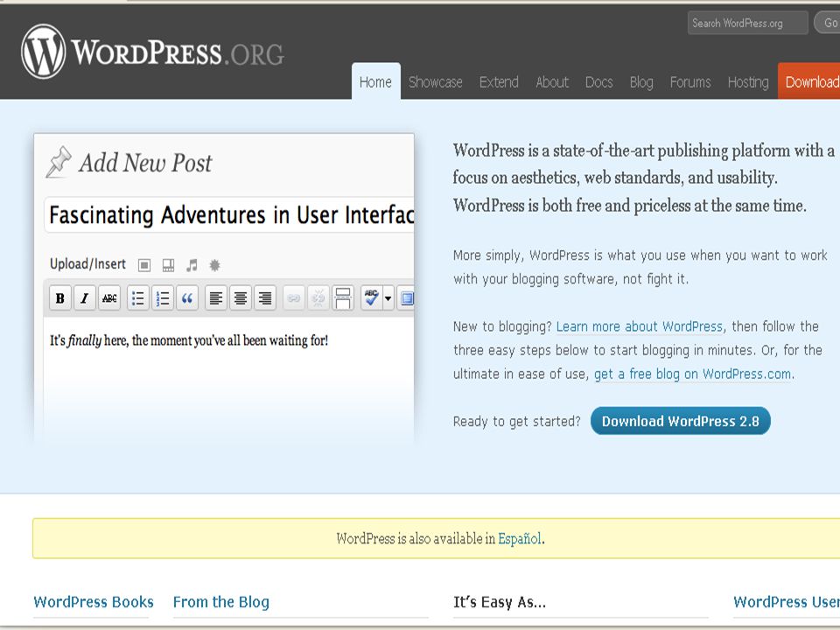Click the unlink broken chain icon
The height and width of the screenshot is (630, 840).
pos(318,297)
